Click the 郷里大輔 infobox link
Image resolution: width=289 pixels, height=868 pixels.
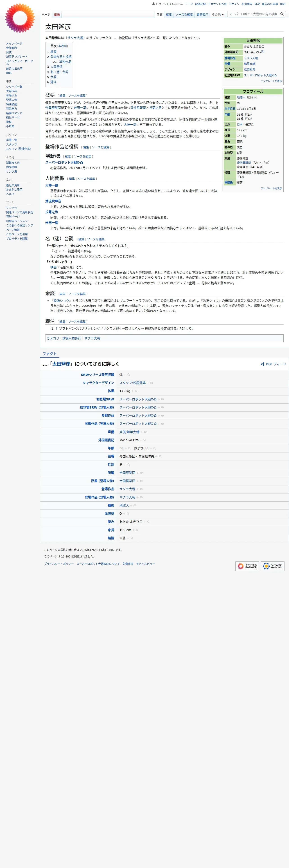click(x=249, y=64)
